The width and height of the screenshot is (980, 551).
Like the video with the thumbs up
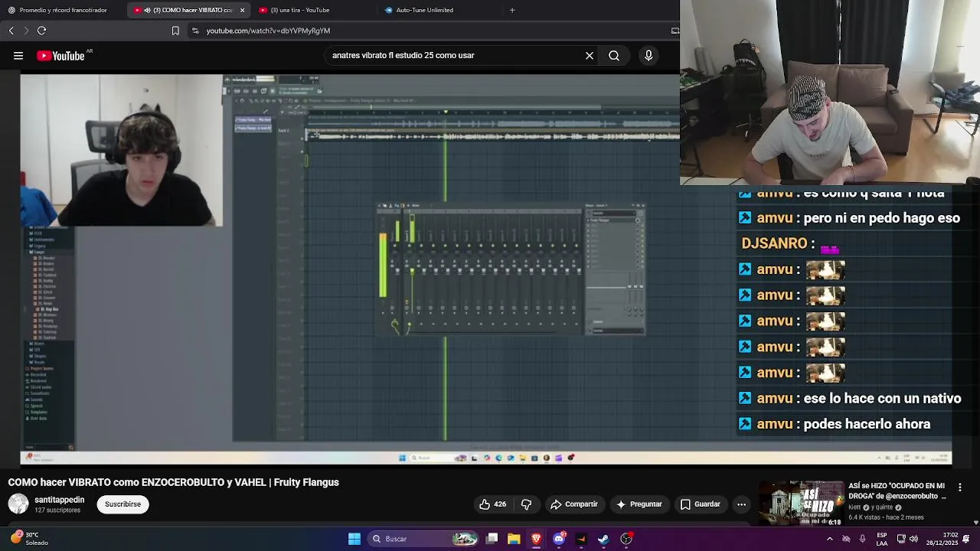tap(492, 504)
